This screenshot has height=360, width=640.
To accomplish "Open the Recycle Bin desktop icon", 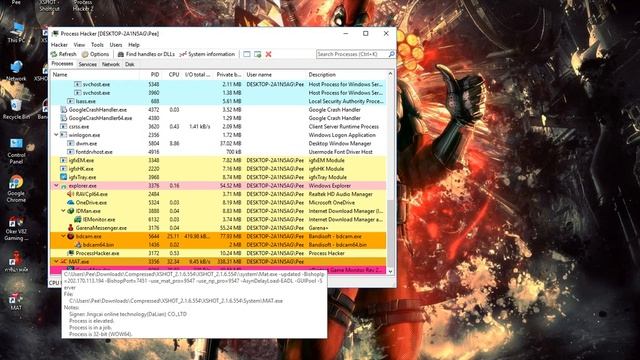I will point(16,109).
